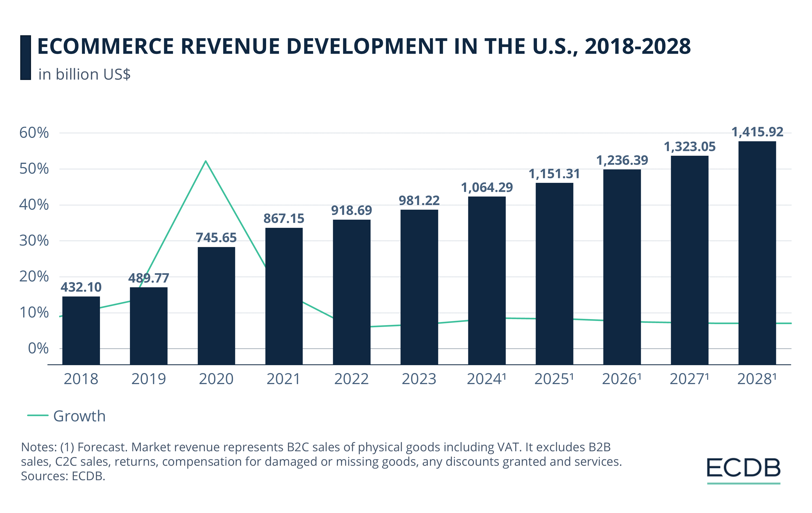Click the 2022 year label
This screenshot has height=513, width=812.
coord(351,379)
